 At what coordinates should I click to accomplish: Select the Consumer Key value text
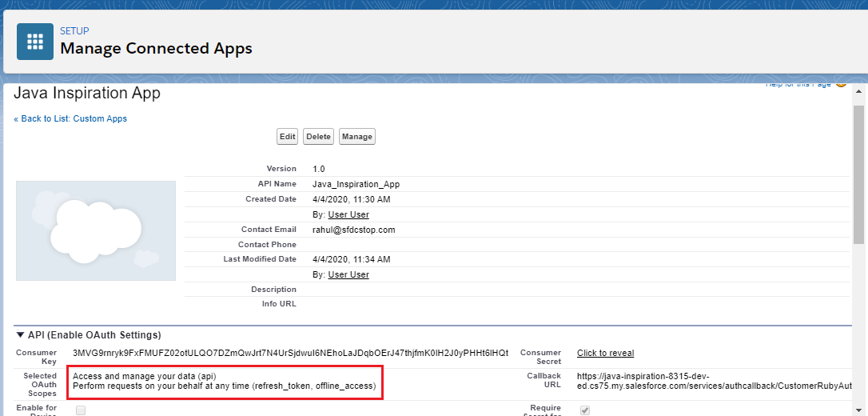pyautogui.click(x=291, y=353)
